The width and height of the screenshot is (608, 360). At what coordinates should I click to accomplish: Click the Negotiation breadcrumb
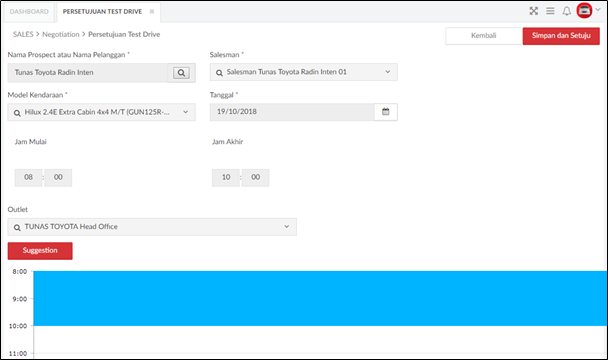click(60, 34)
